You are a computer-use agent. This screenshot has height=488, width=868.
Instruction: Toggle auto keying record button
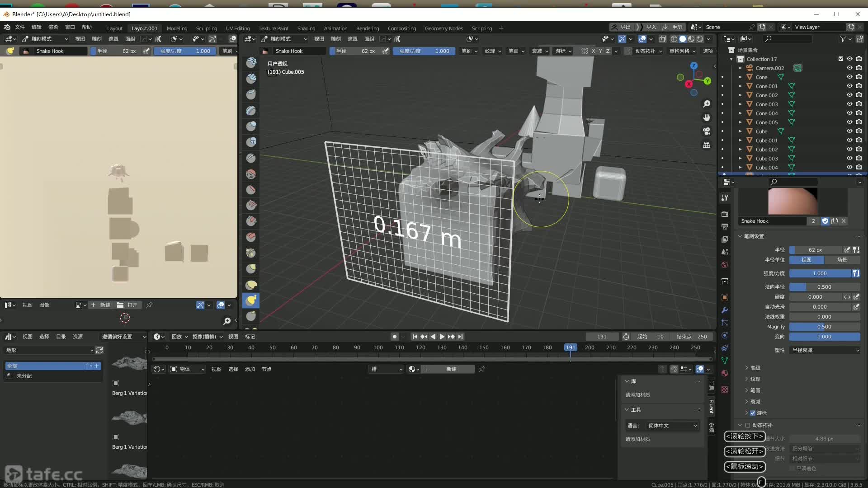(x=395, y=337)
